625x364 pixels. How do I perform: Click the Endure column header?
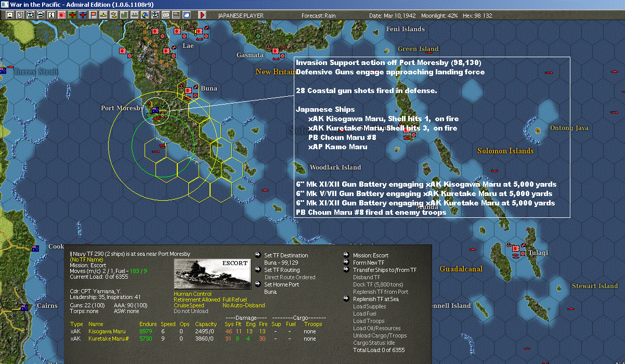click(x=148, y=324)
